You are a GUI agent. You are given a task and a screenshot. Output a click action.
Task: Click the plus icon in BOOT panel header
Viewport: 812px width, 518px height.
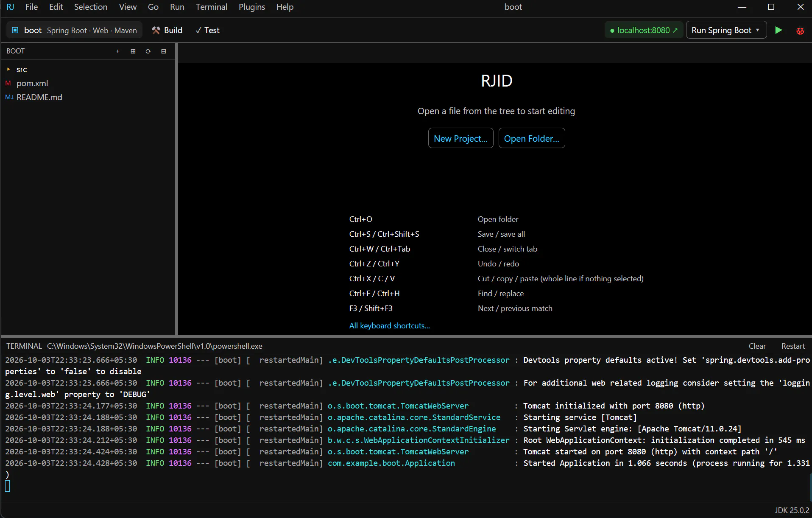[x=118, y=51]
